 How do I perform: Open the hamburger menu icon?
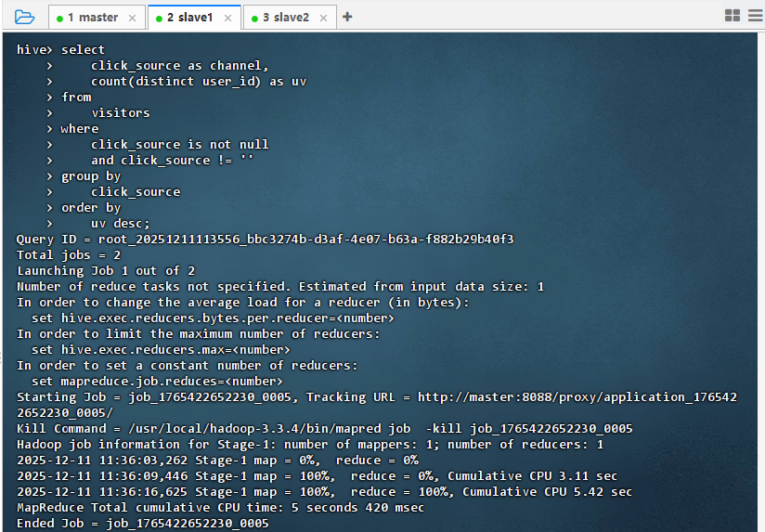[755, 16]
